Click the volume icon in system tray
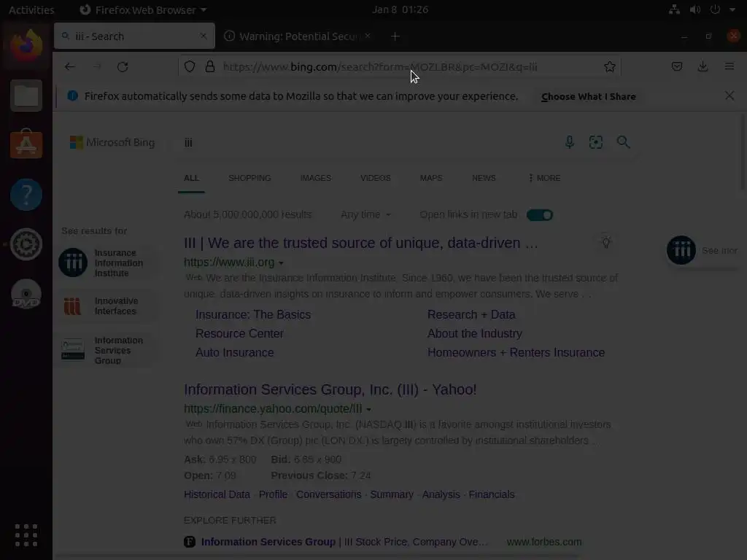 tap(695, 9)
